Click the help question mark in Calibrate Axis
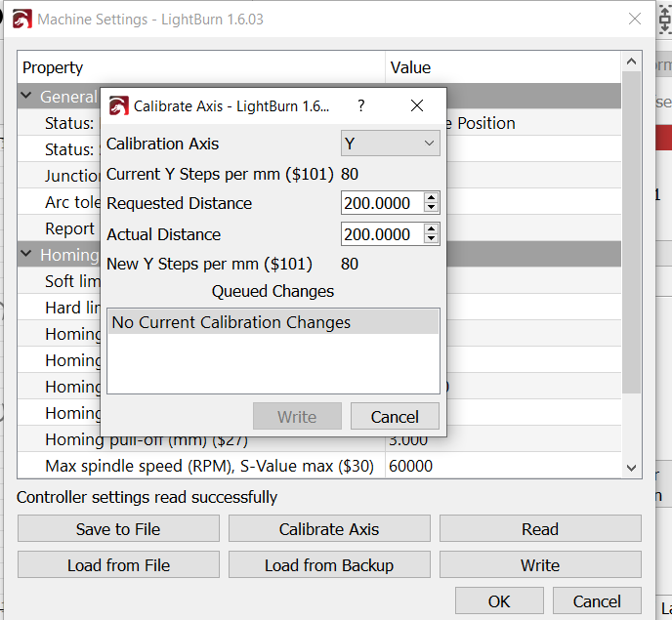Viewport: 672px width, 620px height. (x=361, y=105)
